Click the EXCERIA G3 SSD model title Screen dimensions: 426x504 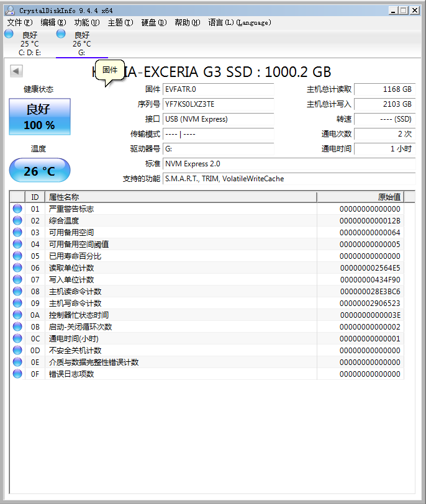point(212,71)
